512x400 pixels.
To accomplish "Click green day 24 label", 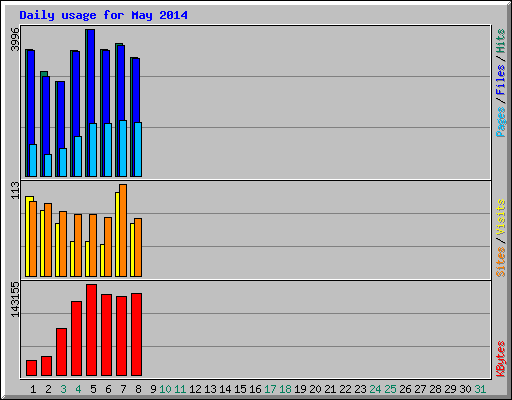I will (375, 389).
